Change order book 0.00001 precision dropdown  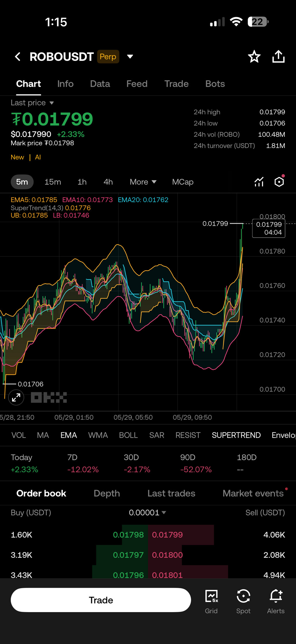click(147, 513)
